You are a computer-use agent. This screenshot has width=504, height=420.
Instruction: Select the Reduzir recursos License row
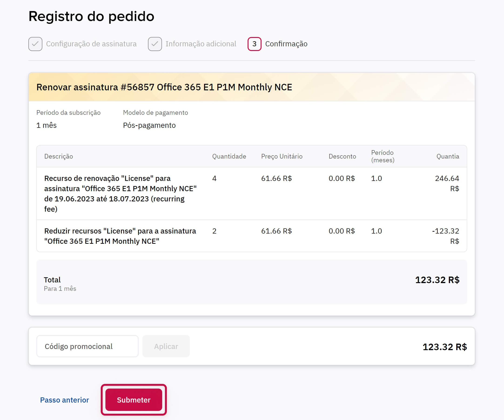(252, 236)
